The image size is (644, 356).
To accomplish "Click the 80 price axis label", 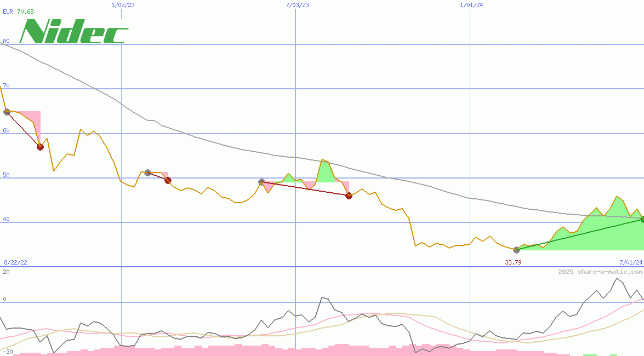I will pyautogui.click(x=6, y=41).
